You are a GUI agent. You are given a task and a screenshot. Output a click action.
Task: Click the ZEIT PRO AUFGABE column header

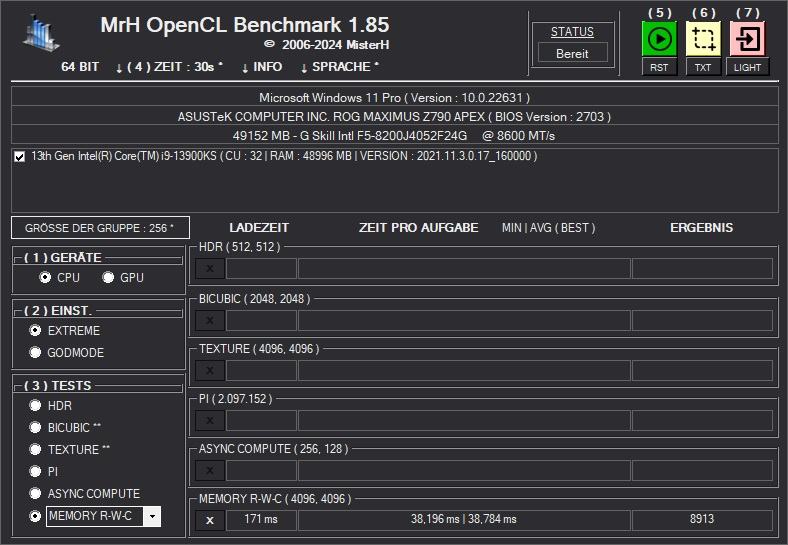[418, 228]
